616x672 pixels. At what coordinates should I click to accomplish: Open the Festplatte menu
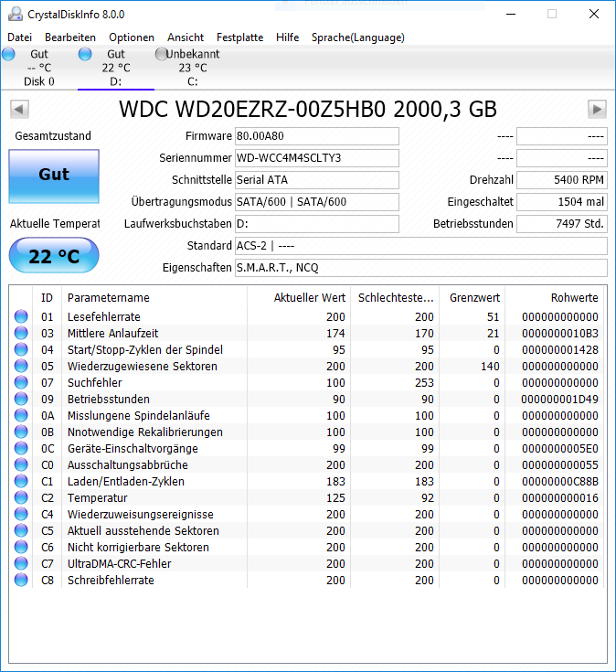(239, 37)
